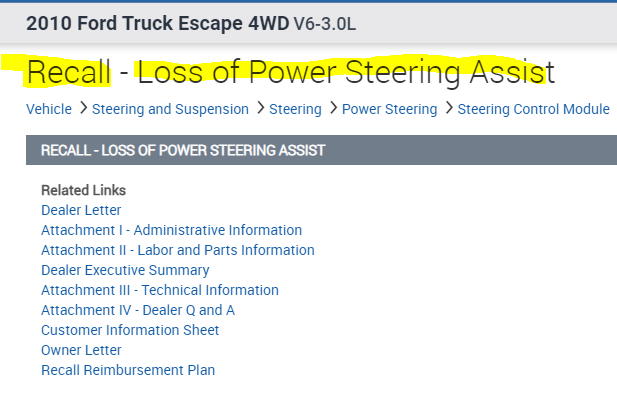
Task: Select the Steering breadcrumb
Action: (x=295, y=109)
